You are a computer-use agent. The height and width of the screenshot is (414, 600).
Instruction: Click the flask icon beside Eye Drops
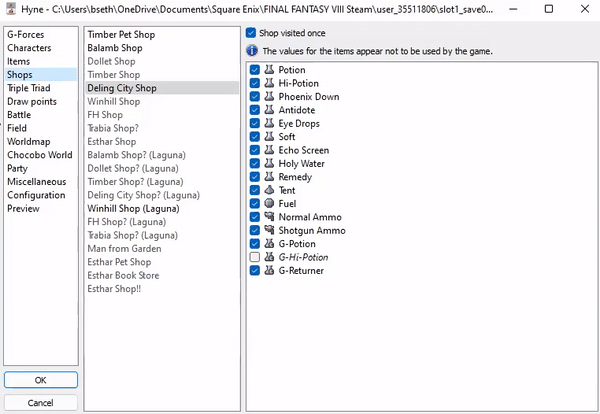269,123
